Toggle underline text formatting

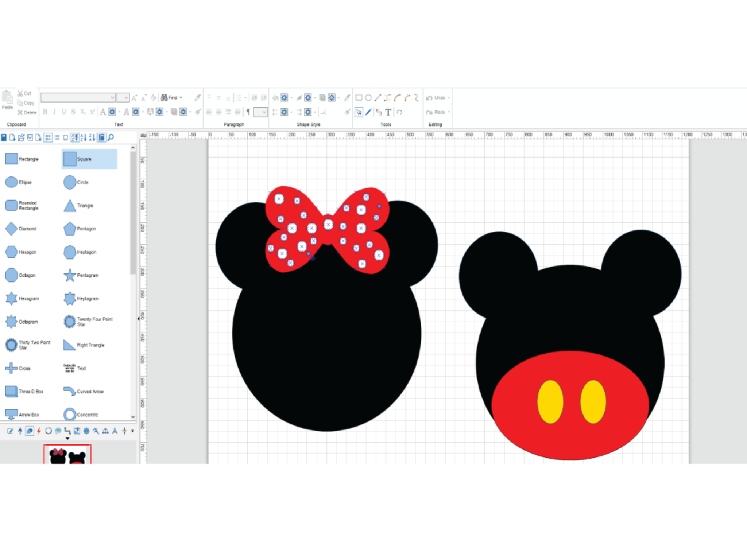coord(64,112)
